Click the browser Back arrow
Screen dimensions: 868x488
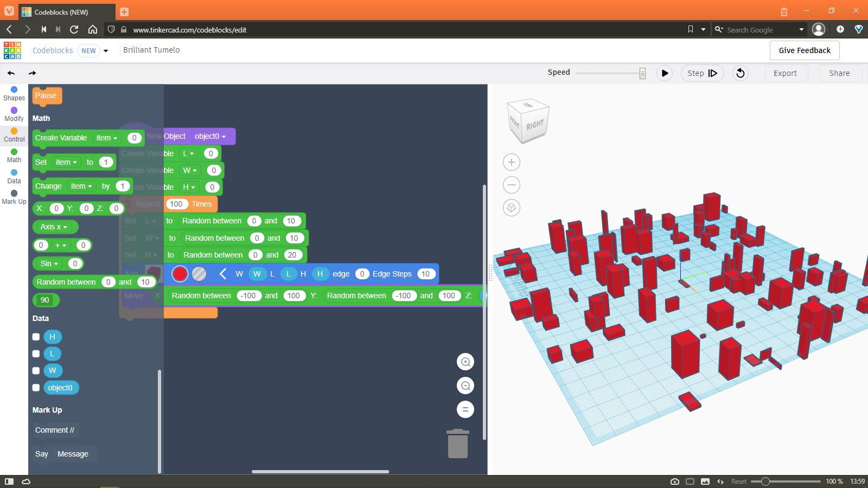pyautogui.click(x=9, y=29)
